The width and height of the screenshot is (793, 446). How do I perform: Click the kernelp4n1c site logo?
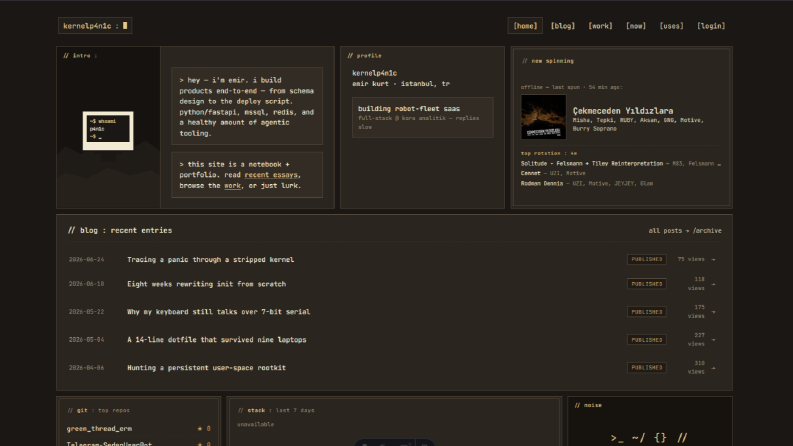(95, 26)
